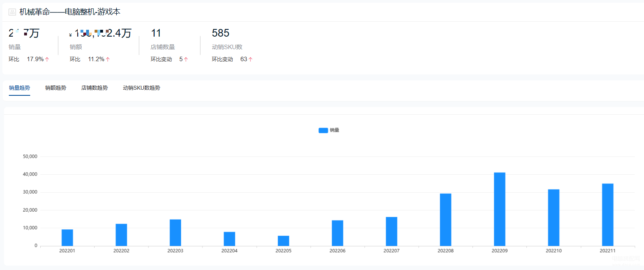Click the 202205 shortest bar
644x270 pixels.
[x=283, y=241]
